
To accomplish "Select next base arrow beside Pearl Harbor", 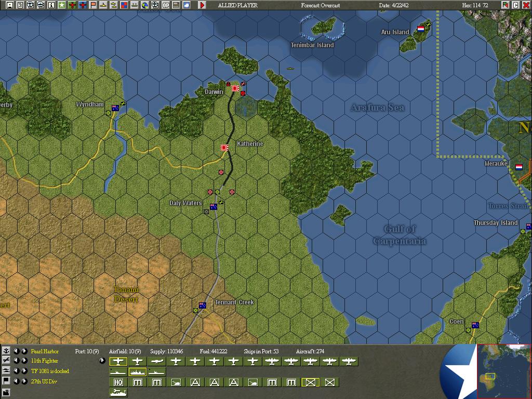I will (24, 351).
